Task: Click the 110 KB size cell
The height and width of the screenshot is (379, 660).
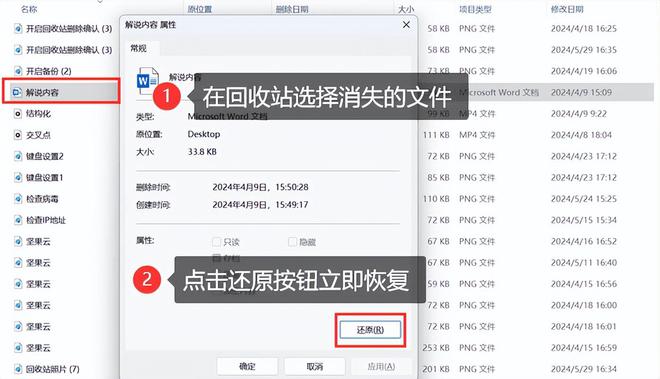Action: click(436, 199)
